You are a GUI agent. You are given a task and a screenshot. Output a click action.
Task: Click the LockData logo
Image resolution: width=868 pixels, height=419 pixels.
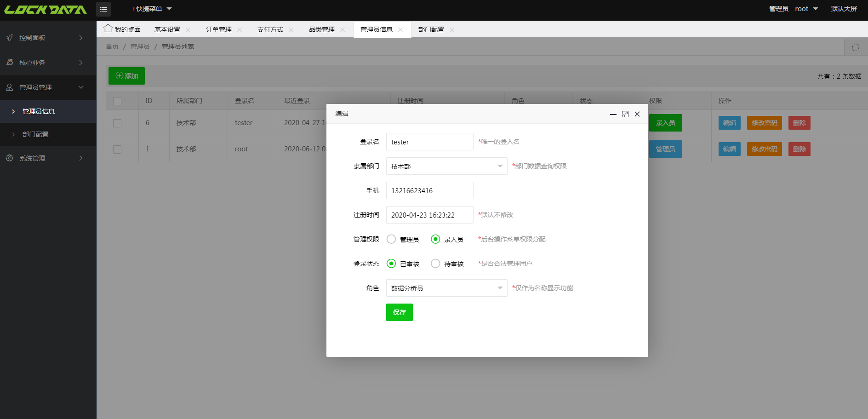(x=46, y=9)
